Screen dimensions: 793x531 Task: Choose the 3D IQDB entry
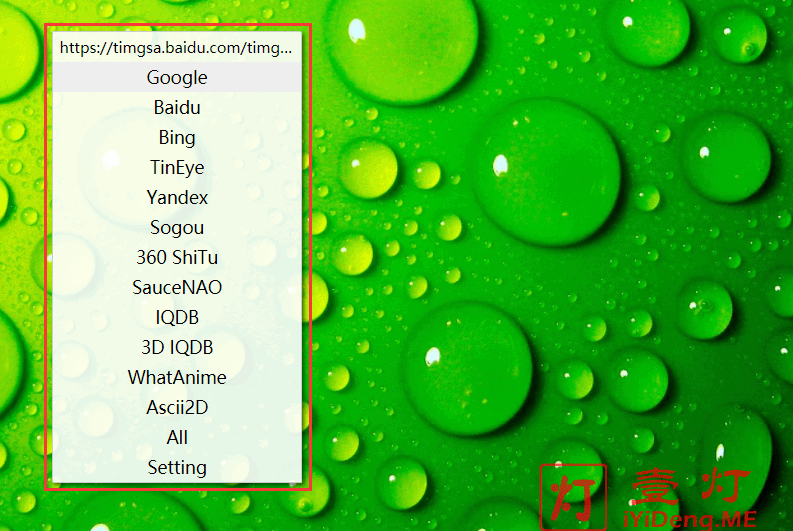click(x=177, y=347)
